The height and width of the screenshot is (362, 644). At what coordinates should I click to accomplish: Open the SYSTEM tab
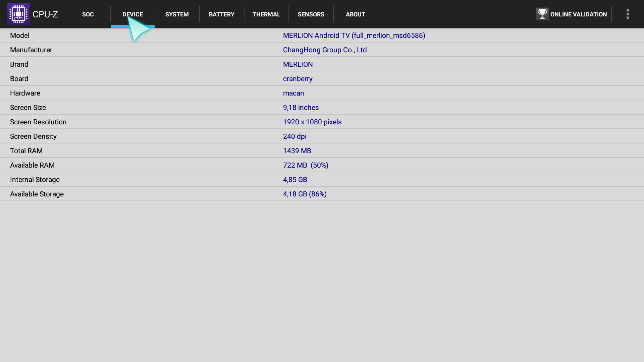(x=177, y=14)
